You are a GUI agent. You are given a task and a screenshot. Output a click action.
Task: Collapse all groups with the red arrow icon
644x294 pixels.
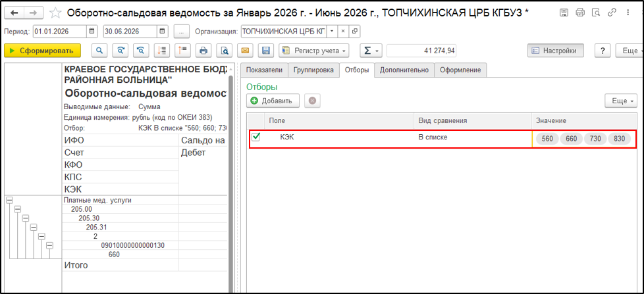(x=162, y=51)
